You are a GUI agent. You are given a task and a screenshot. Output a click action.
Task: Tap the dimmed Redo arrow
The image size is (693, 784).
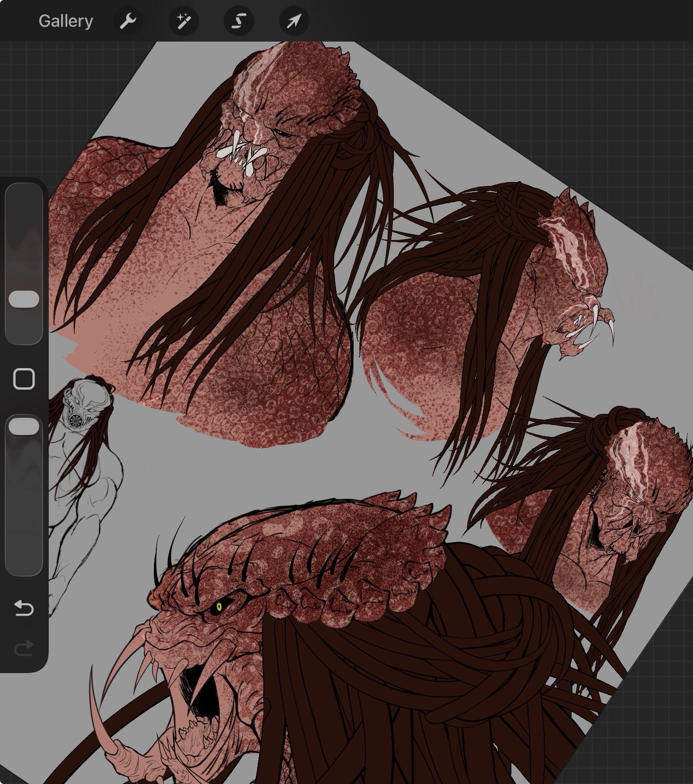pyautogui.click(x=24, y=649)
